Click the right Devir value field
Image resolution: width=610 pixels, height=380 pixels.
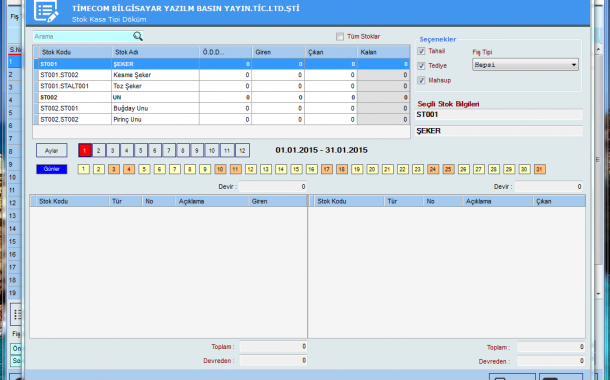[549, 187]
